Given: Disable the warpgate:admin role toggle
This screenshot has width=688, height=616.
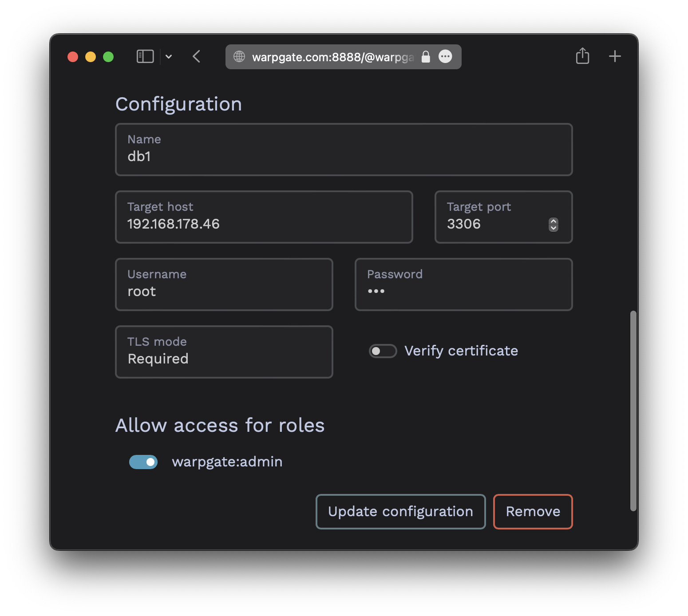Looking at the screenshot, I should click(x=143, y=462).
